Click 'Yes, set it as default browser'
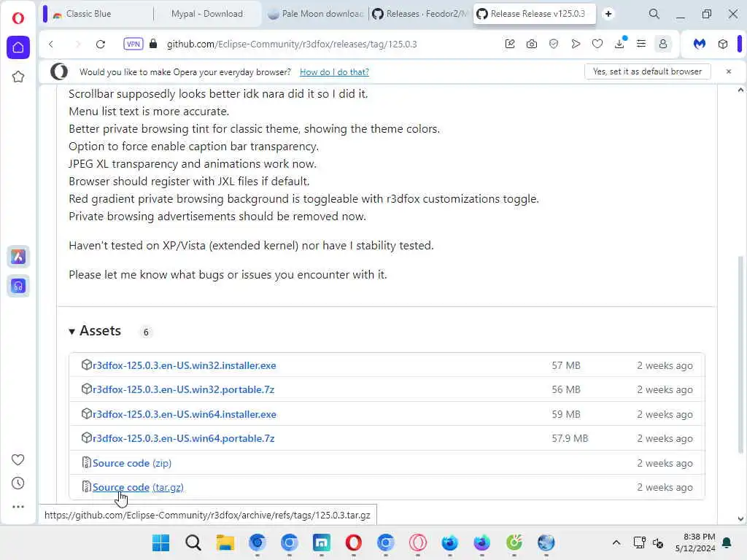 [x=647, y=71]
